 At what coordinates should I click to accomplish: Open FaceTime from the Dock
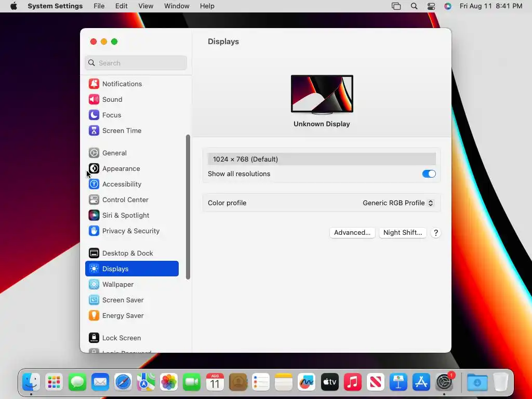point(192,382)
